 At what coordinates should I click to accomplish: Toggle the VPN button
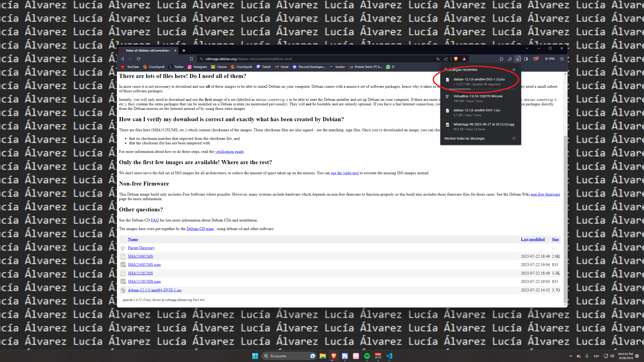[x=550, y=59]
